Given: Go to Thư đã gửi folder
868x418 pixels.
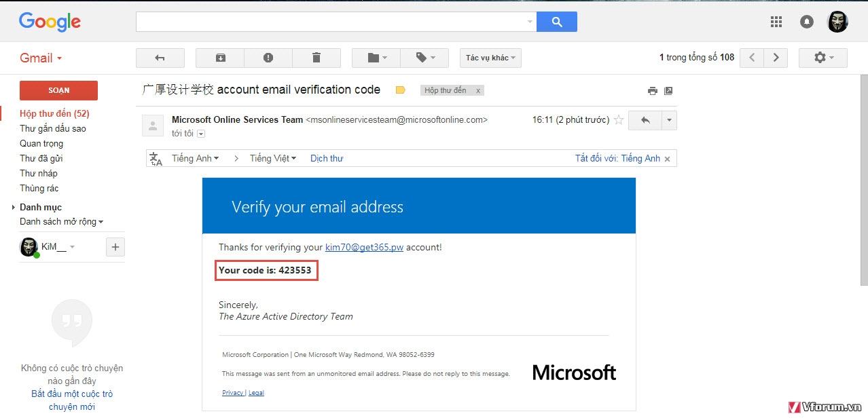Looking at the screenshot, I should click(x=41, y=158).
